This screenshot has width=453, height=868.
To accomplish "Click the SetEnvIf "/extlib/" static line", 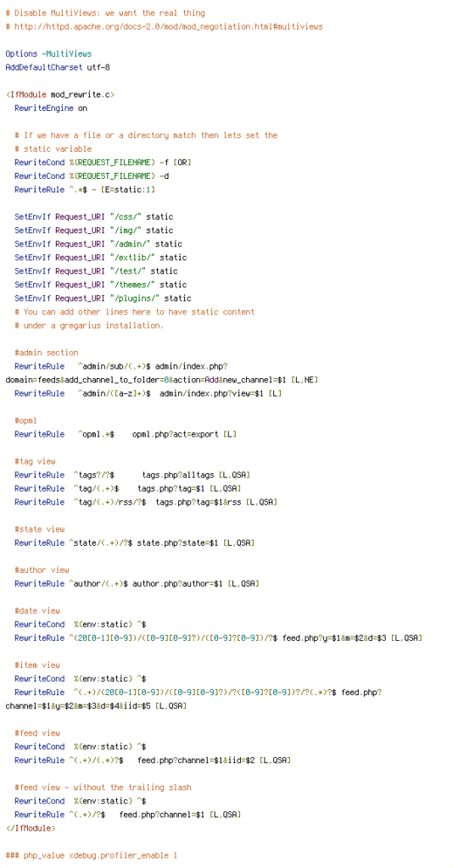I will point(101,258).
